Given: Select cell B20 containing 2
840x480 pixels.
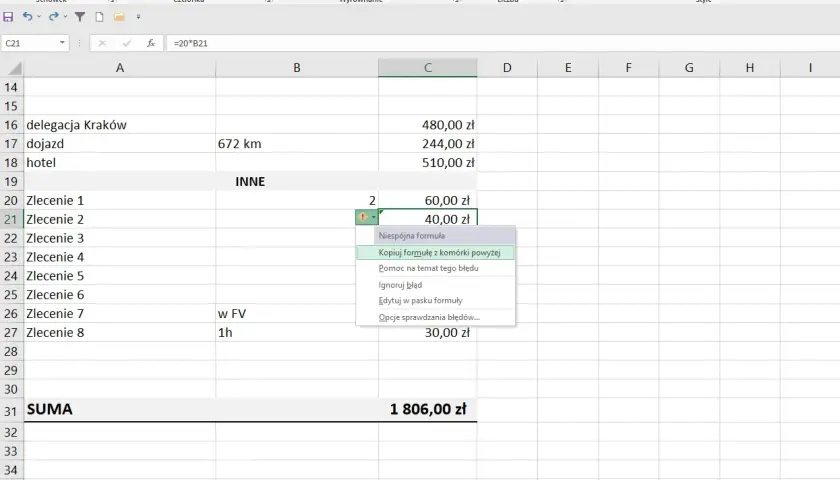Looking at the screenshot, I should tap(297, 200).
